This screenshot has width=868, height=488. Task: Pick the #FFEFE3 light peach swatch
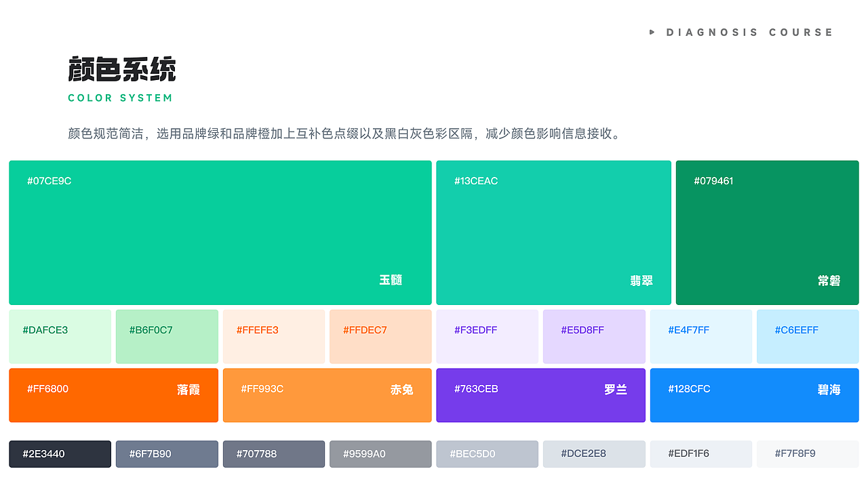point(274,337)
